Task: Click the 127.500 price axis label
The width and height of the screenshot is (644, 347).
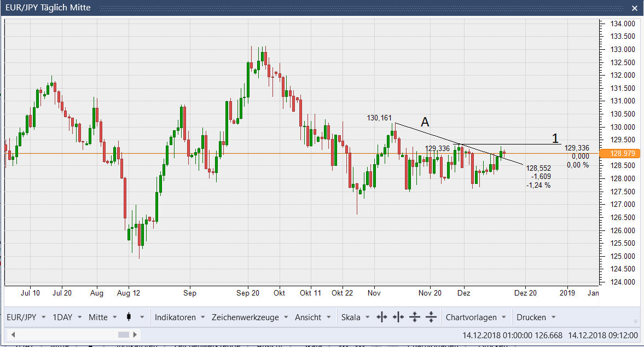Action: click(622, 192)
